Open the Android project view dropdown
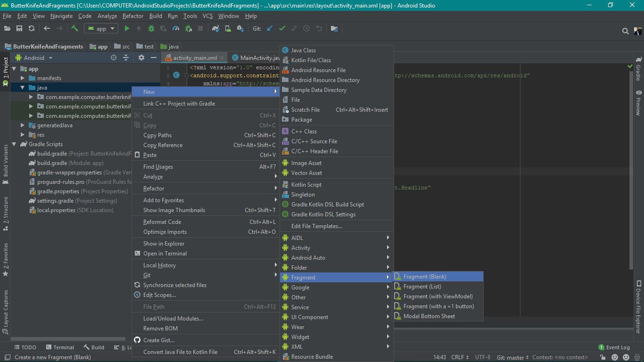Image resolution: width=644 pixels, height=362 pixels. pyautogui.click(x=34, y=58)
